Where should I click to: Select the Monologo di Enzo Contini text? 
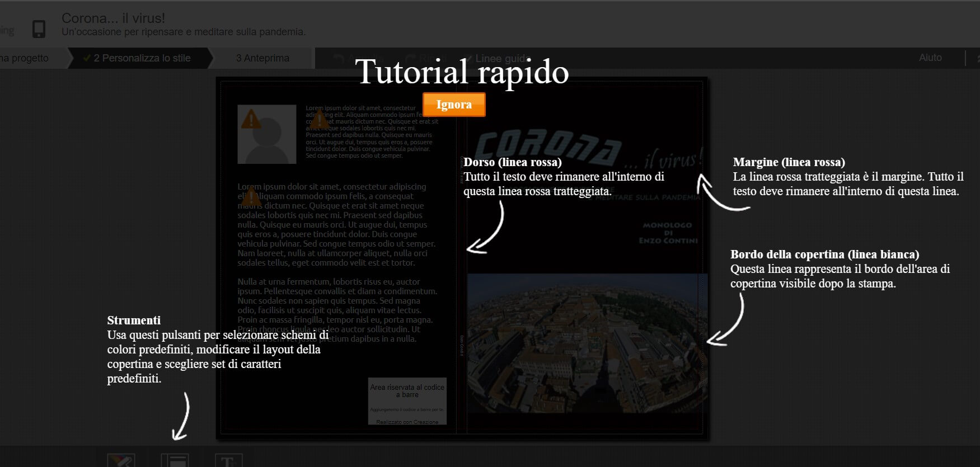(x=668, y=233)
